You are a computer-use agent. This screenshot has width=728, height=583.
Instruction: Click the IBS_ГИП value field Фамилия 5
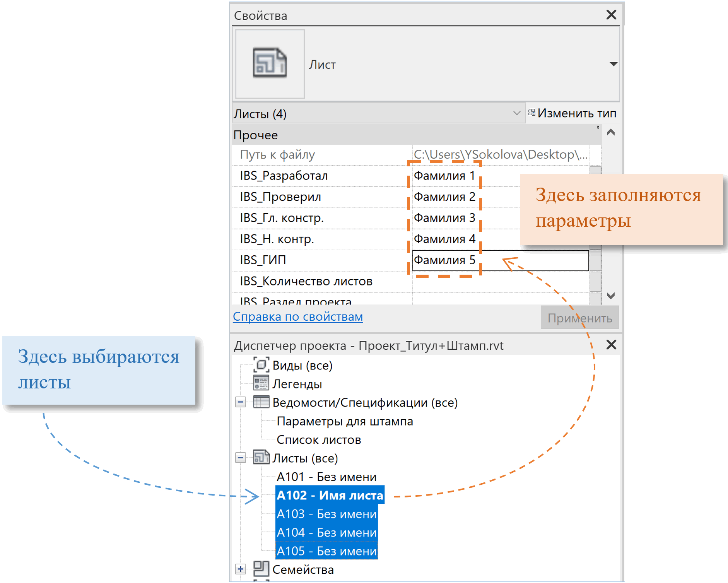coord(500,260)
